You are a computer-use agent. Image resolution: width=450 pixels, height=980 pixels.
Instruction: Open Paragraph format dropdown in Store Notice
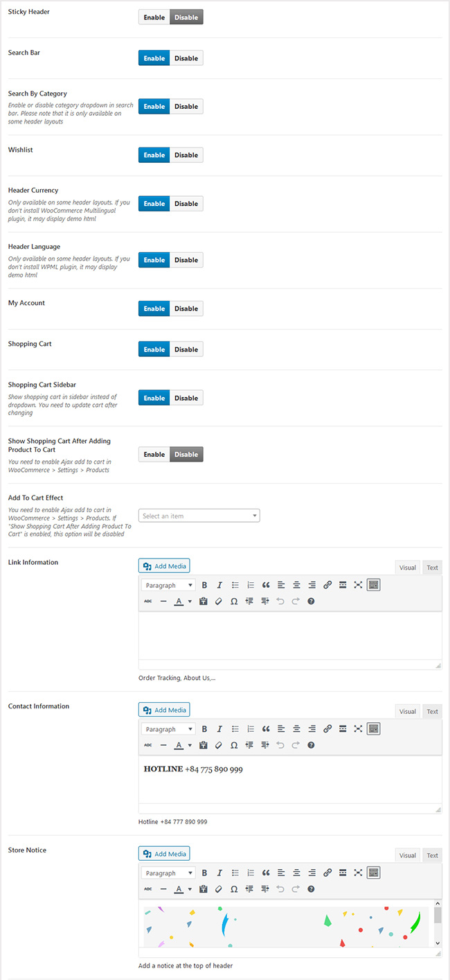click(x=168, y=873)
